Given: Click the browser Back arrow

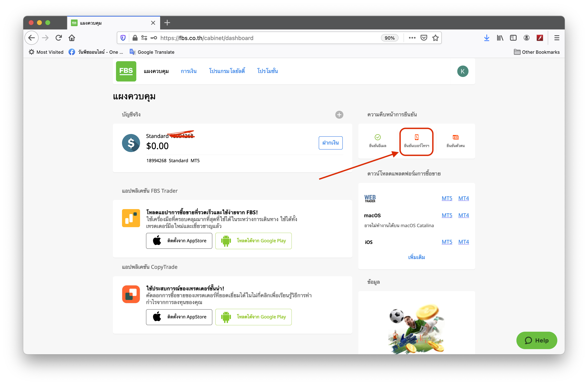Looking at the screenshot, I should pos(32,38).
